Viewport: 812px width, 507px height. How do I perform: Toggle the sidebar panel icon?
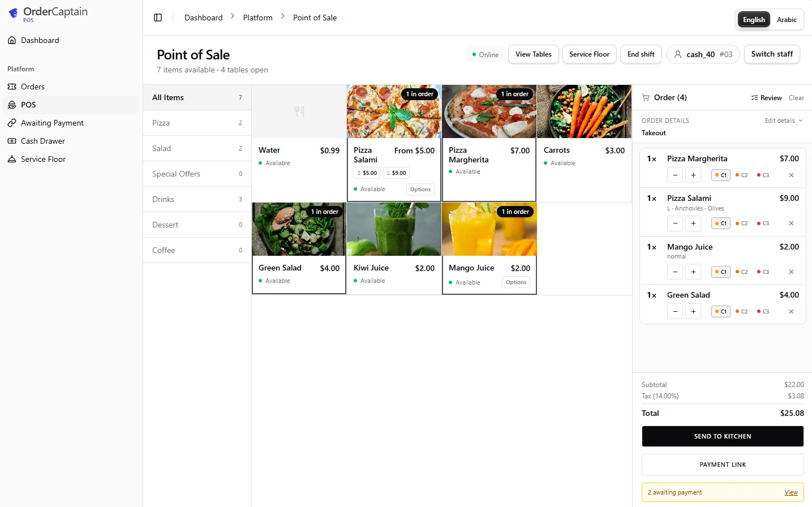158,18
